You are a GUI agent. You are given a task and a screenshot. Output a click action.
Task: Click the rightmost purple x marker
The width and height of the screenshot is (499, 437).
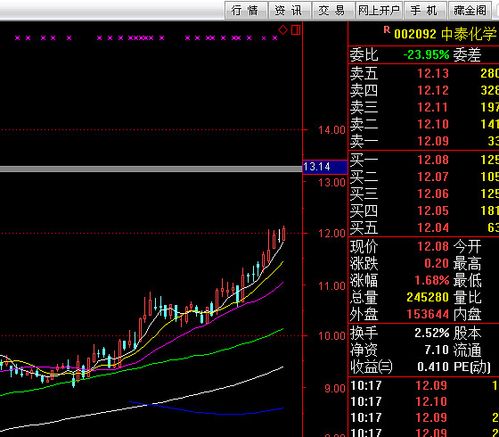point(275,38)
